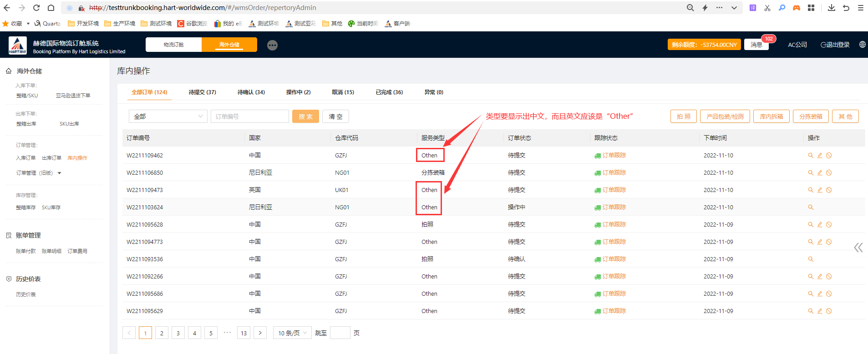This screenshot has height=354, width=868.
Task: Click the pencil edit icon for order W2211106850
Action: 819,173
